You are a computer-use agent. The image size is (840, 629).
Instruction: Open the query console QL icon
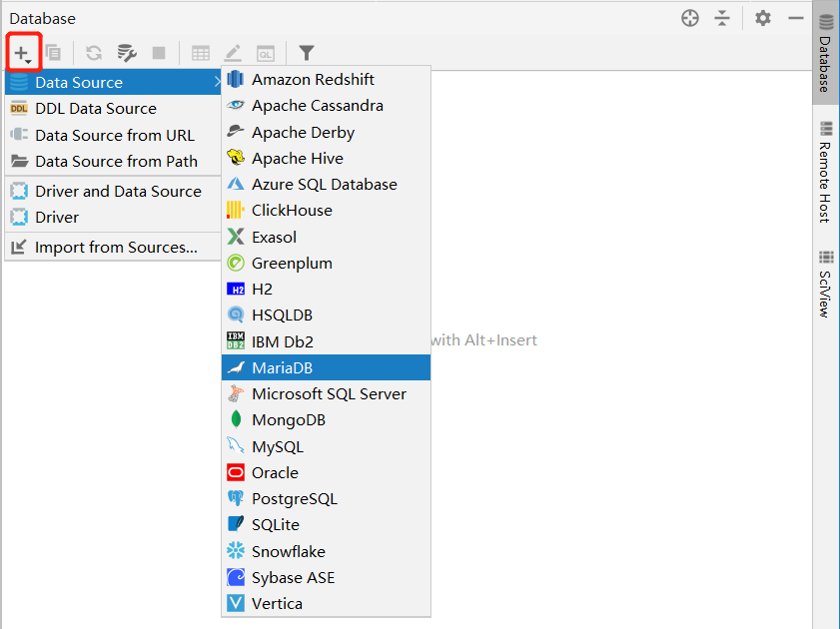tap(266, 53)
